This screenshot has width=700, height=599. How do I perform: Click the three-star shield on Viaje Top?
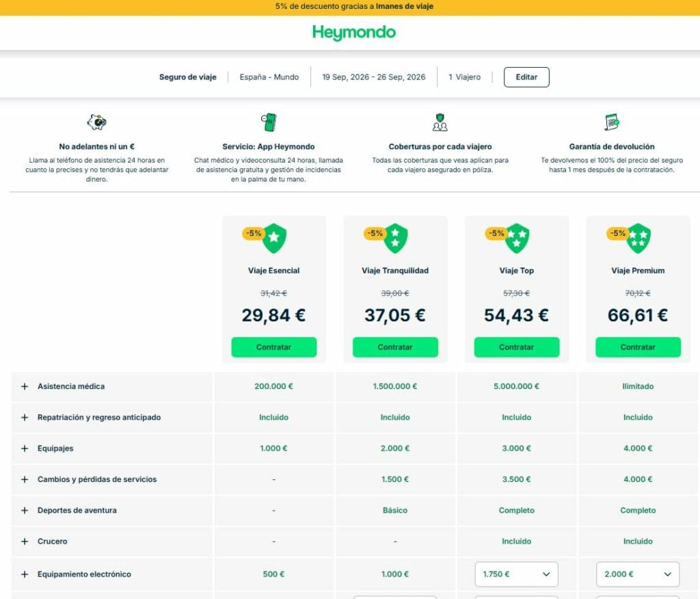tap(517, 238)
